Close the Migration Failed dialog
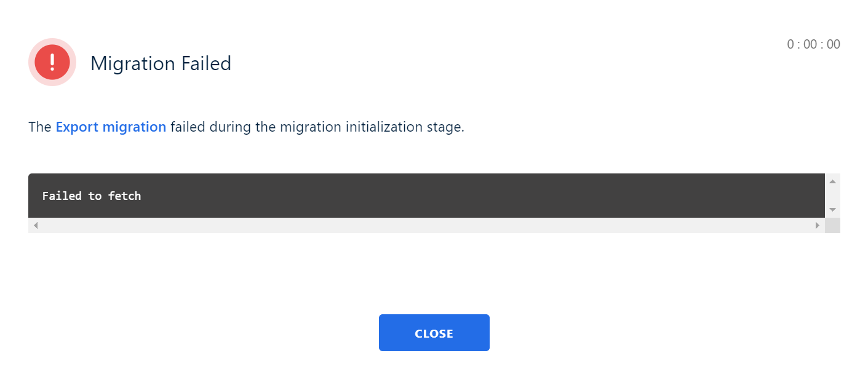 pos(434,333)
